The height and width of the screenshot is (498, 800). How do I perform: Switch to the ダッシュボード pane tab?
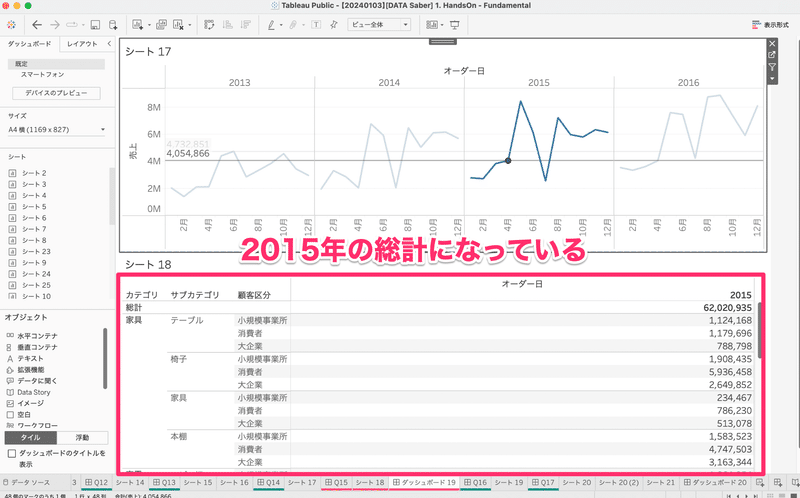tap(30, 44)
